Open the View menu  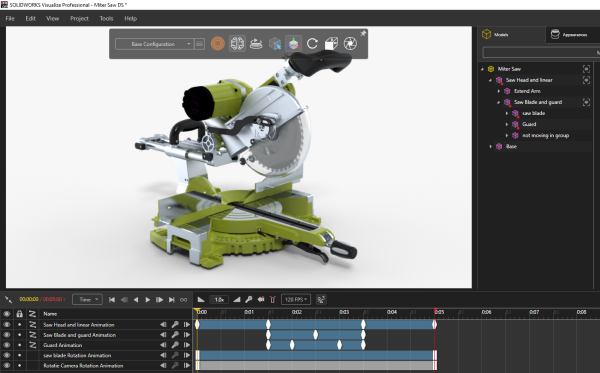coord(52,18)
